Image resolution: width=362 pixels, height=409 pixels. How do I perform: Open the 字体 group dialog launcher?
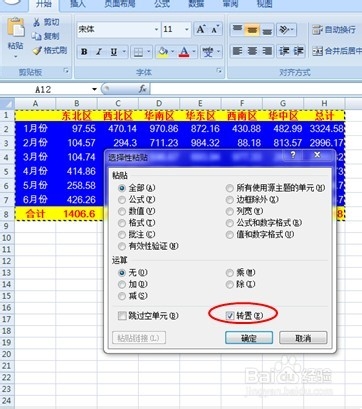219,70
